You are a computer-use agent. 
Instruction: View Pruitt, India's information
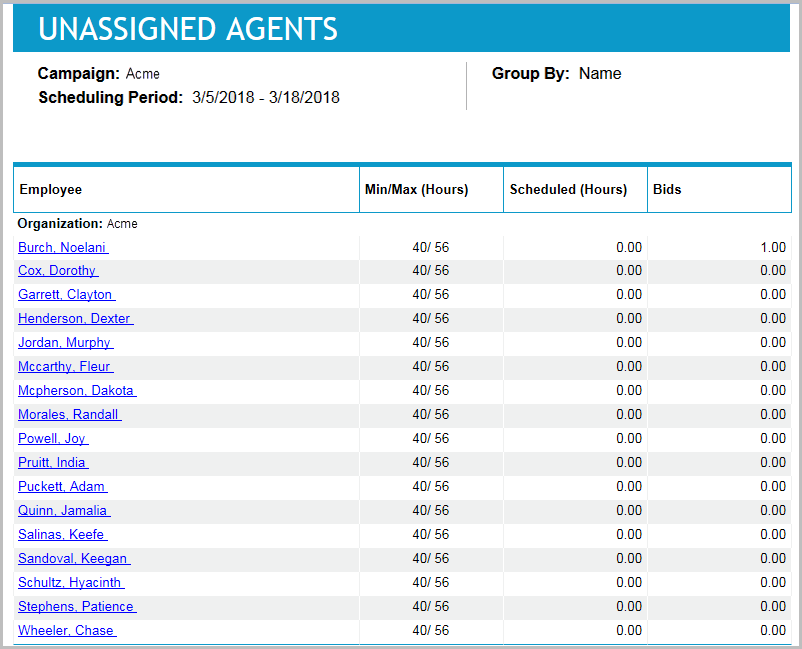point(52,463)
